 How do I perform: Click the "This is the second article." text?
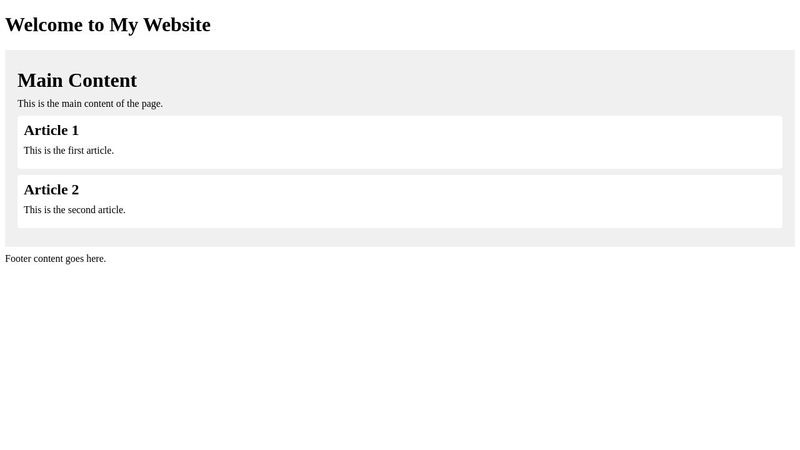click(75, 210)
